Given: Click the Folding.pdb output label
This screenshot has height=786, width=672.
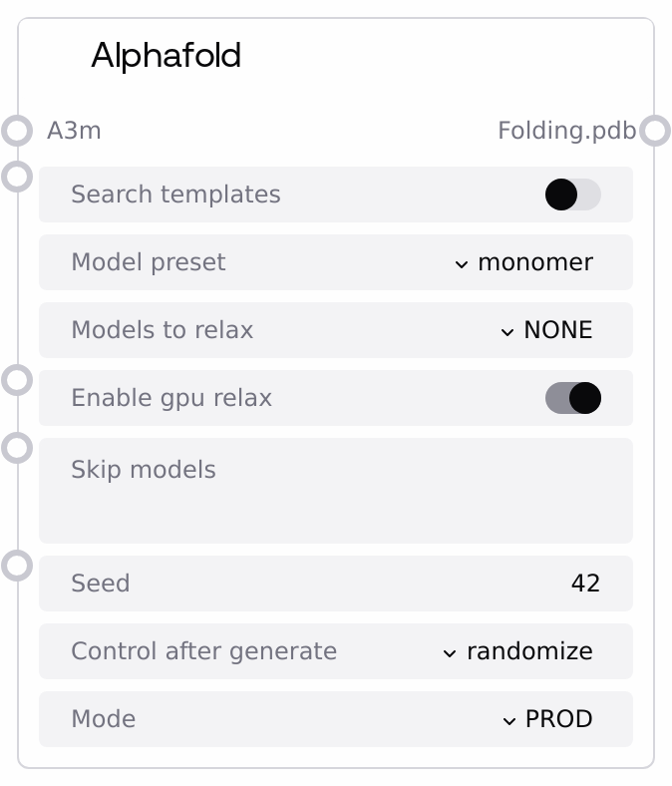Looking at the screenshot, I should pos(566,131).
